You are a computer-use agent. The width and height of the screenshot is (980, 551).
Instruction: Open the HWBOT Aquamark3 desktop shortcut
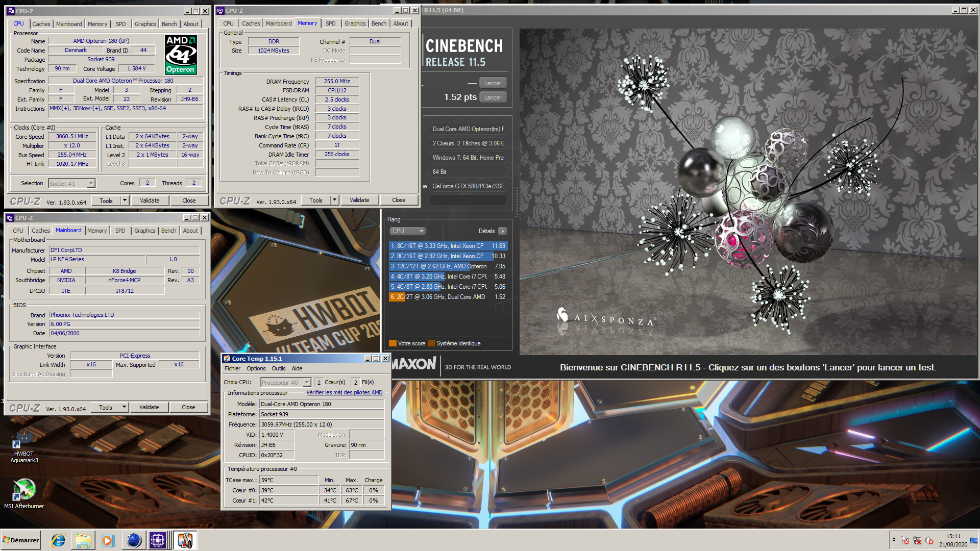[24, 445]
